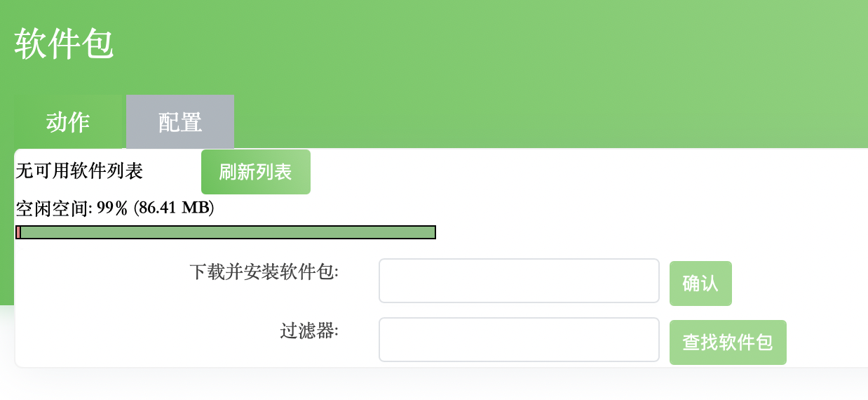868x400 pixels.
Task: Click the 查找软件包 button
Action: [727, 342]
